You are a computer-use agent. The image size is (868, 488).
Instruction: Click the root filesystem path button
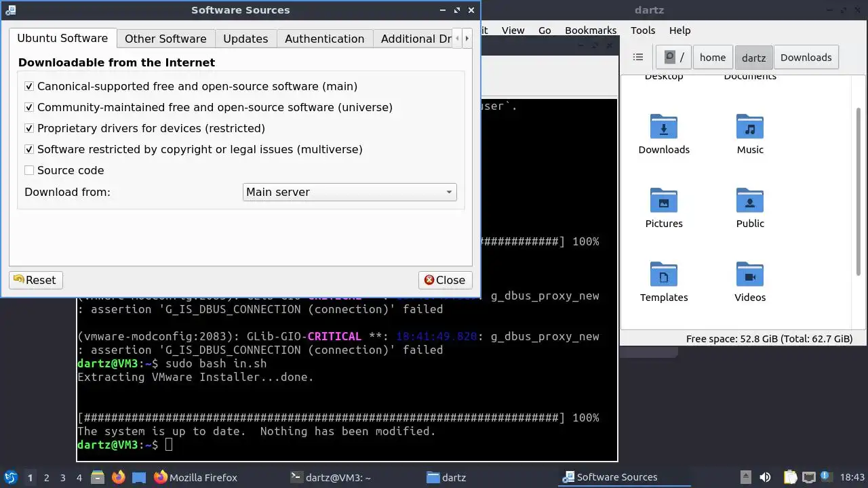[673, 58]
